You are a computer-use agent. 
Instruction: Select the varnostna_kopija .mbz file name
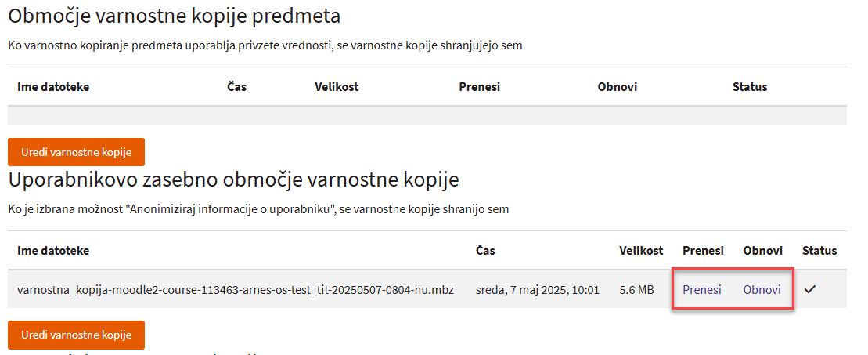click(x=236, y=289)
